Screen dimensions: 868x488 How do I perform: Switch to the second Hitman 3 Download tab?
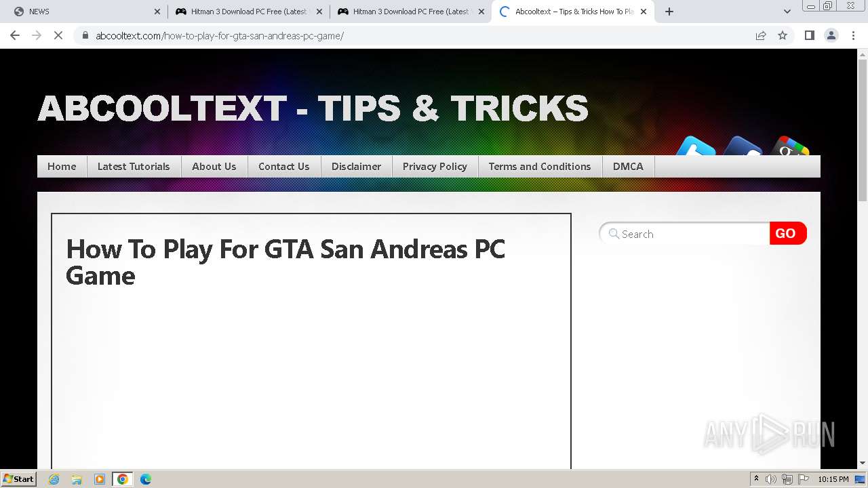pos(411,12)
